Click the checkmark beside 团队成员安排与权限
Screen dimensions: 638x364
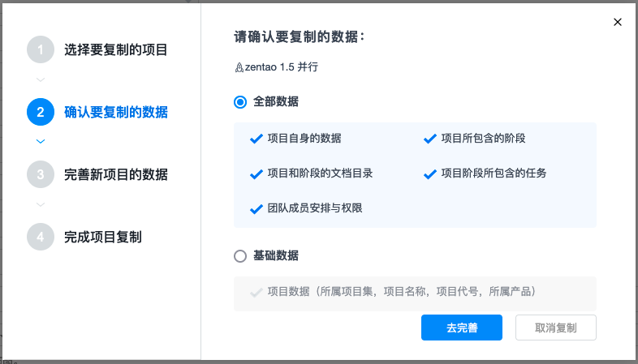point(256,209)
